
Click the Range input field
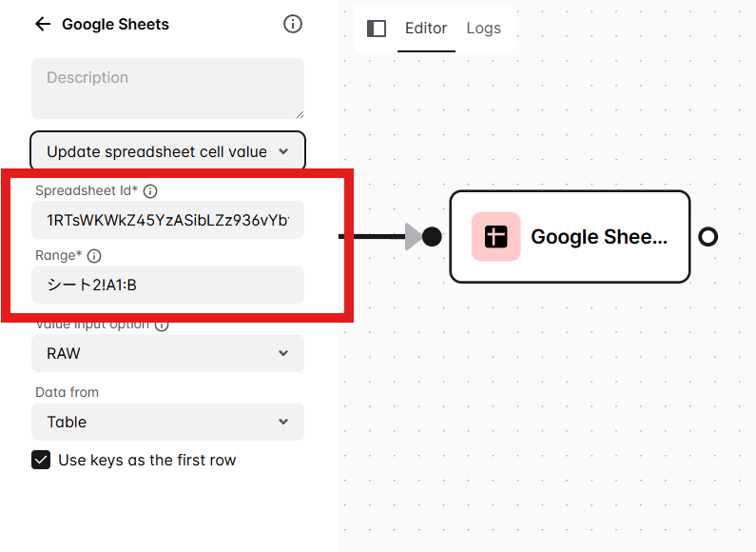point(167,285)
